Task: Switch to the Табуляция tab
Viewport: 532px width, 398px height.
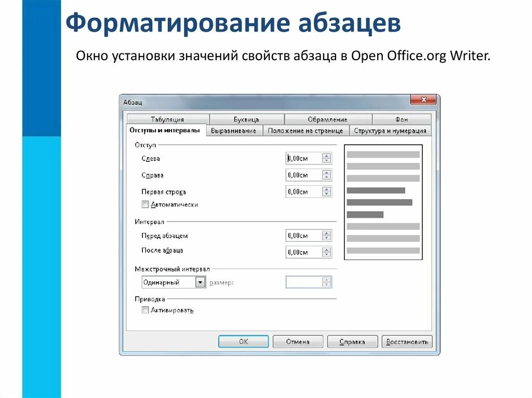Action: [x=168, y=119]
